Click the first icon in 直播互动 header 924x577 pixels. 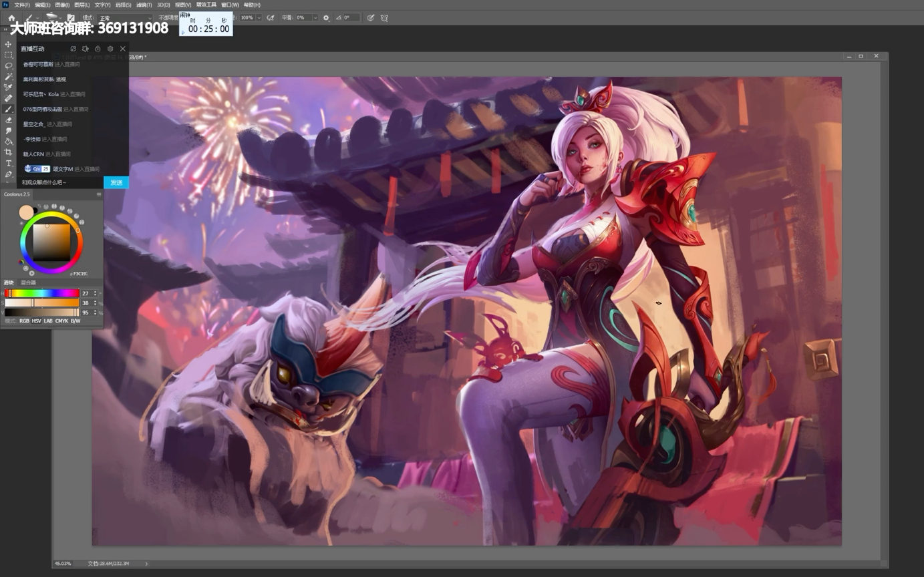pyautogui.click(x=73, y=49)
